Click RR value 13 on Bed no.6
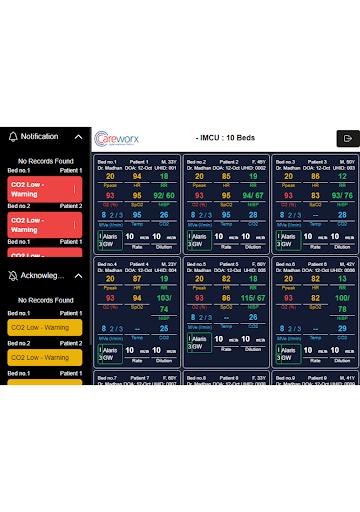 (x=342, y=279)
